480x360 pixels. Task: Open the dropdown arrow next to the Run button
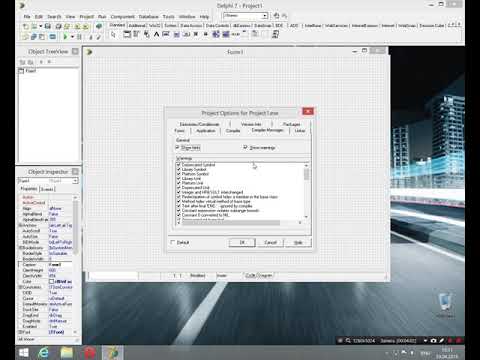pos(72,37)
